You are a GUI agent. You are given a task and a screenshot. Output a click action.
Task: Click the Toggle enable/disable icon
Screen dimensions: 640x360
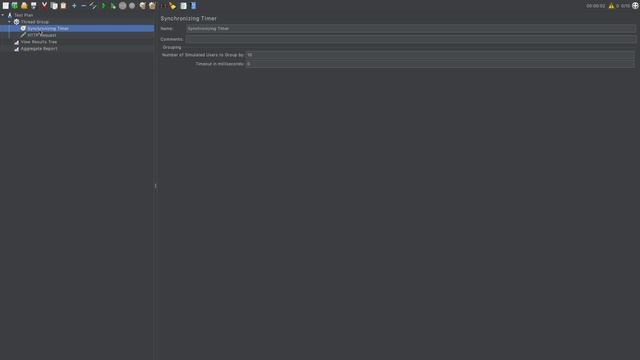tap(93, 6)
